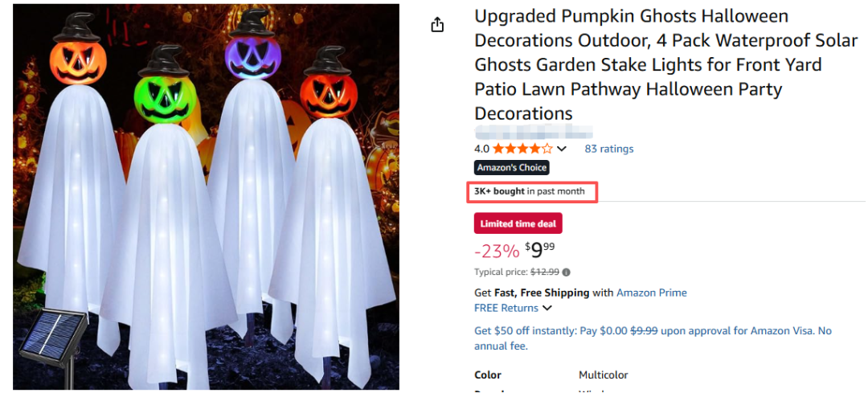Viewport: 868px width, 393px height.
Task: Click the orange star rating icons
Action: pyautogui.click(x=522, y=149)
